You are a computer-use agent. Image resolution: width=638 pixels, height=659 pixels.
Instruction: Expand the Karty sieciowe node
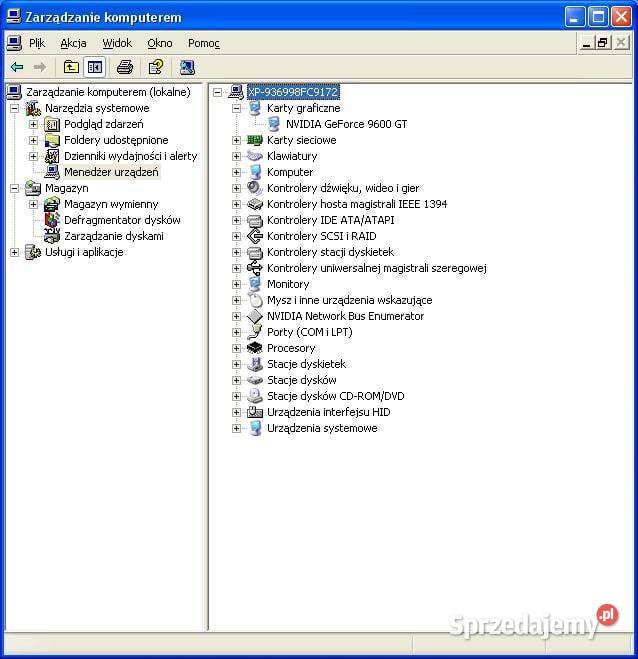[x=236, y=140]
